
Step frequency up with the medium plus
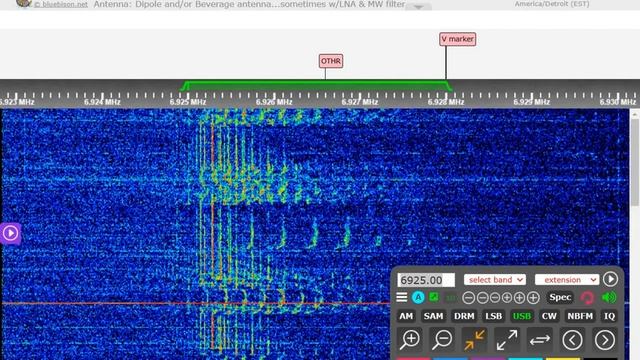pyautogui.click(x=519, y=298)
